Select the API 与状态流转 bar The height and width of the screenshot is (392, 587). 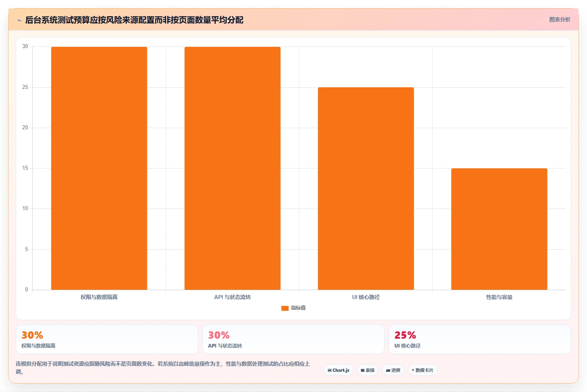pos(232,168)
